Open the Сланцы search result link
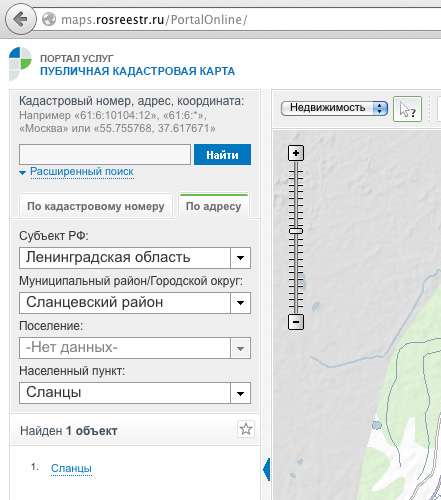Image resolution: width=441 pixels, height=500 pixels. [71, 468]
